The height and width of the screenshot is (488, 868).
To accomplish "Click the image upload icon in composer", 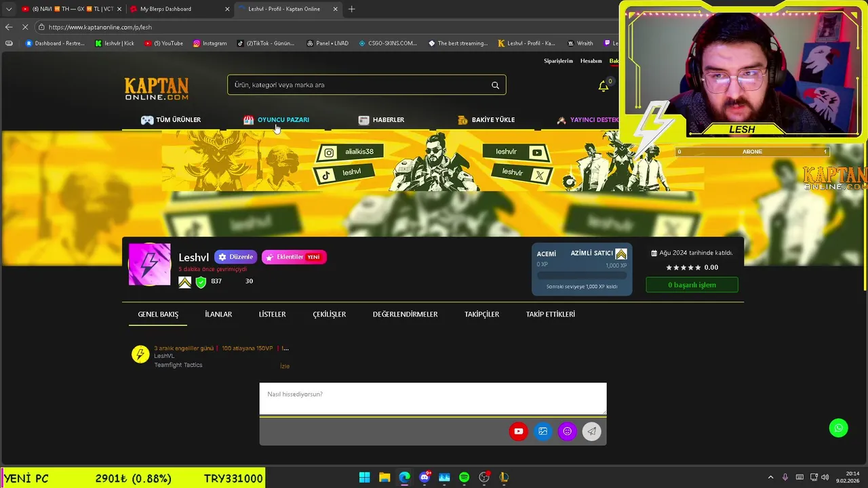I will click(x=542, y=431).
